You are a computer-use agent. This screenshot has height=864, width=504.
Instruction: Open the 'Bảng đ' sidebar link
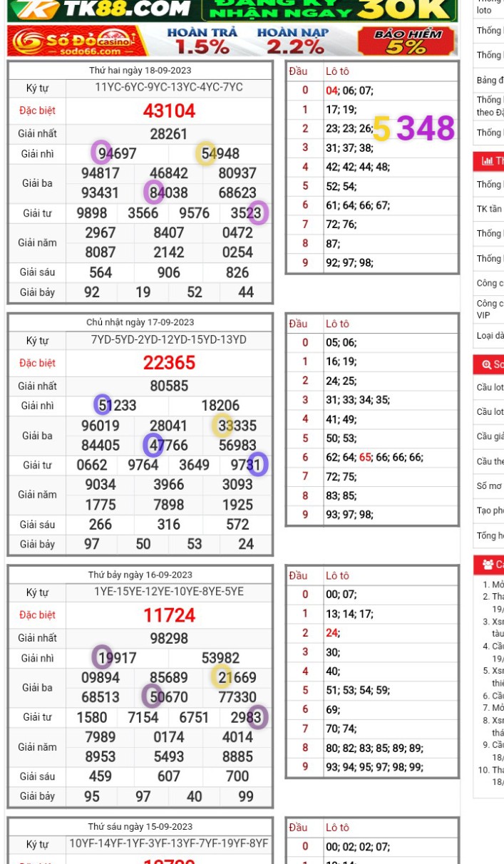tap(490, 80)
